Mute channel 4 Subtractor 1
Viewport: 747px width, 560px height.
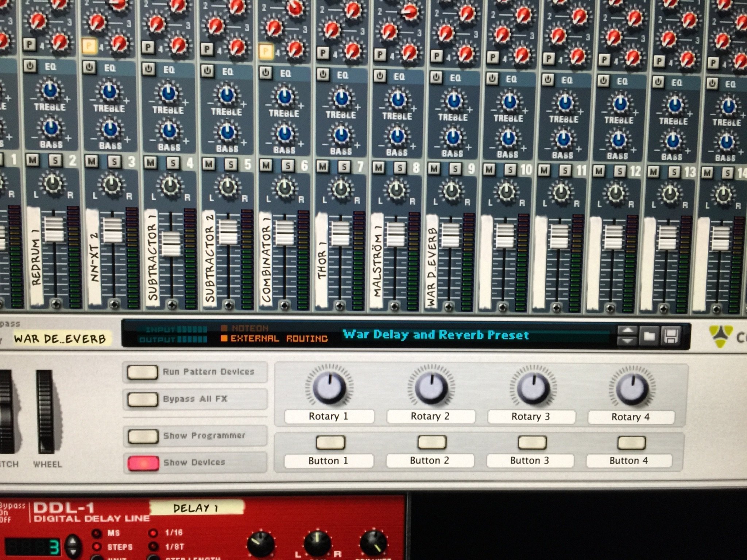pos(150,163)
